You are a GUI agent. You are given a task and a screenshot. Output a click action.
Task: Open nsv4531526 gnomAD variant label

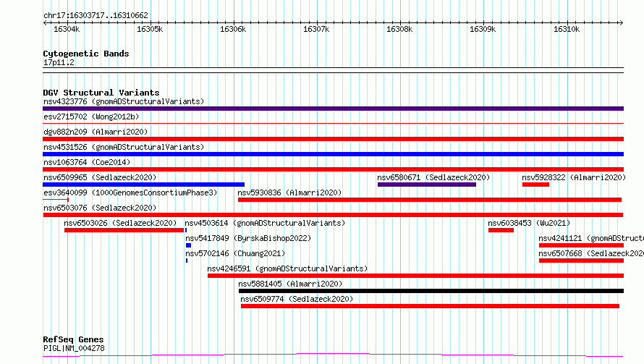pyautogui.click(x=124, y=147)
